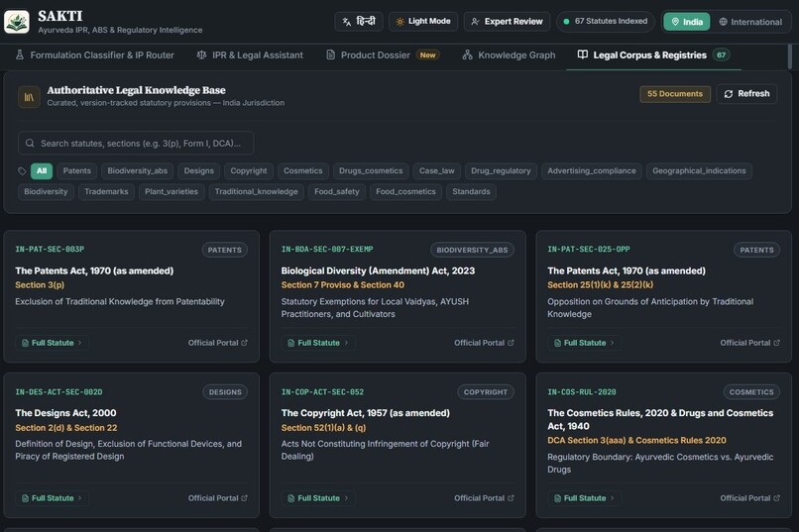Select India jurisdiction
The height and width of the screenshot is (532, 799).
pyautogui.click(x=686, y=22)
